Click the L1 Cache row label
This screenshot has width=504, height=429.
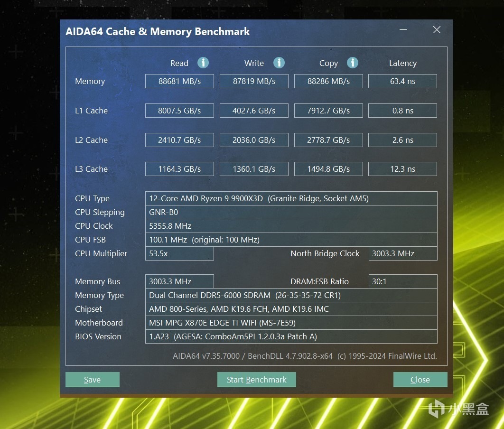click(91, 111)
